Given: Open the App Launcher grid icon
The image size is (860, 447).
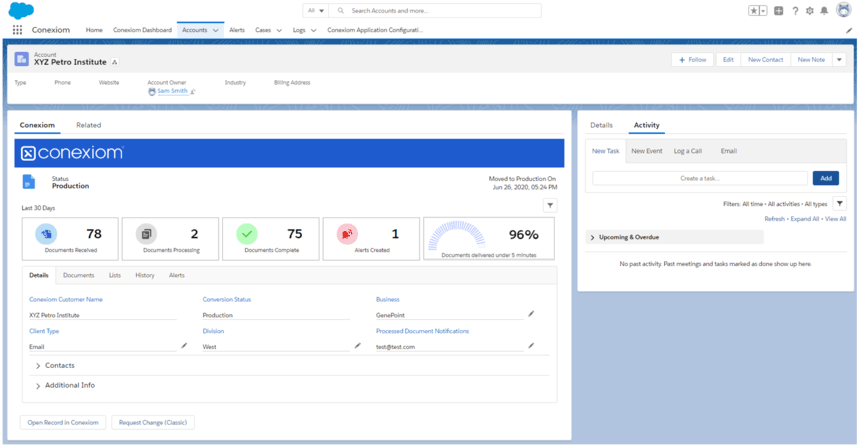Looking at the screenshot, I should pos(18,30).
